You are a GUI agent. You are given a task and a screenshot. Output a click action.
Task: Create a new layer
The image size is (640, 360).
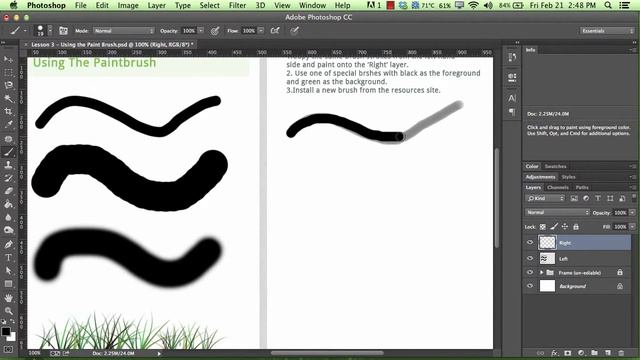(608, 353)
